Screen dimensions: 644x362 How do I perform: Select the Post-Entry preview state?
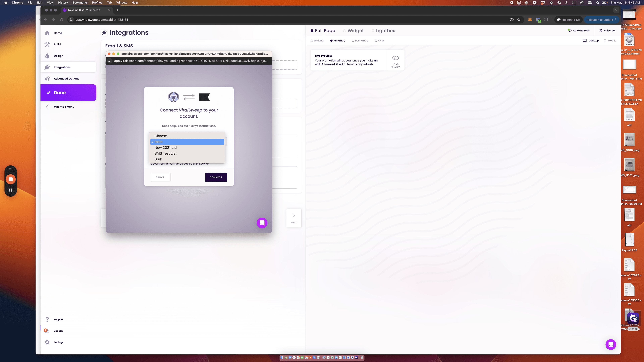tap(360, 40)
